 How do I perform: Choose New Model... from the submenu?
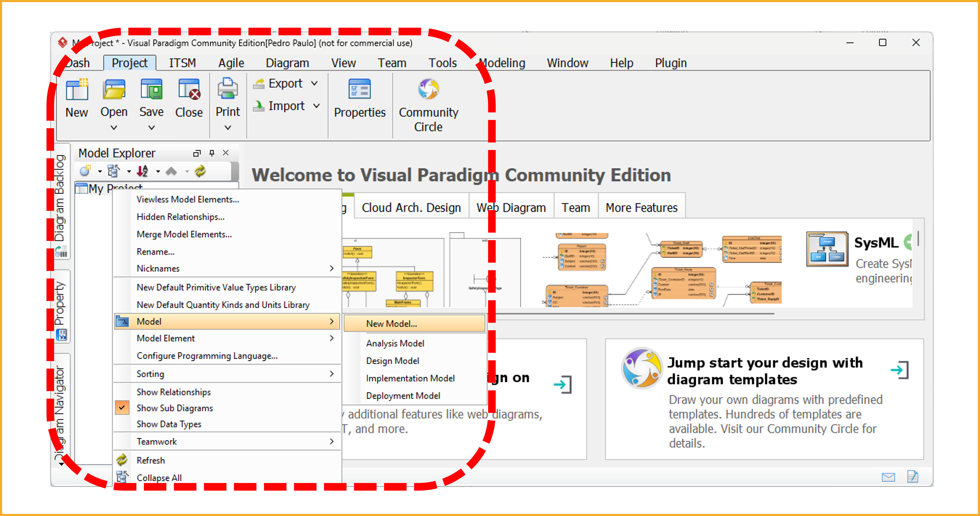tap(415, 323)
